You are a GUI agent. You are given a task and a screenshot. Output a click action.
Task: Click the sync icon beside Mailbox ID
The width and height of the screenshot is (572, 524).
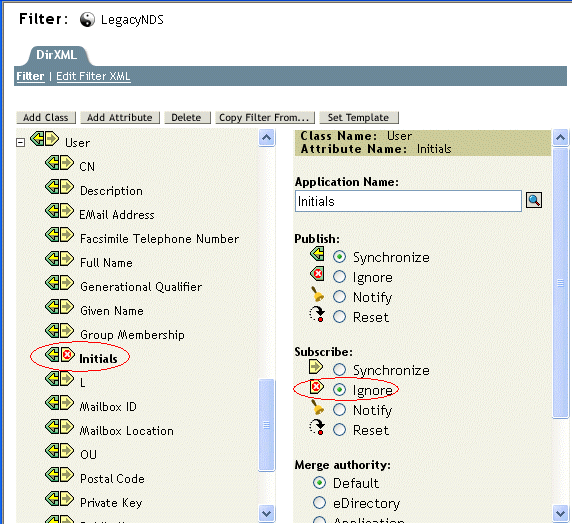[x=59, y=403]
